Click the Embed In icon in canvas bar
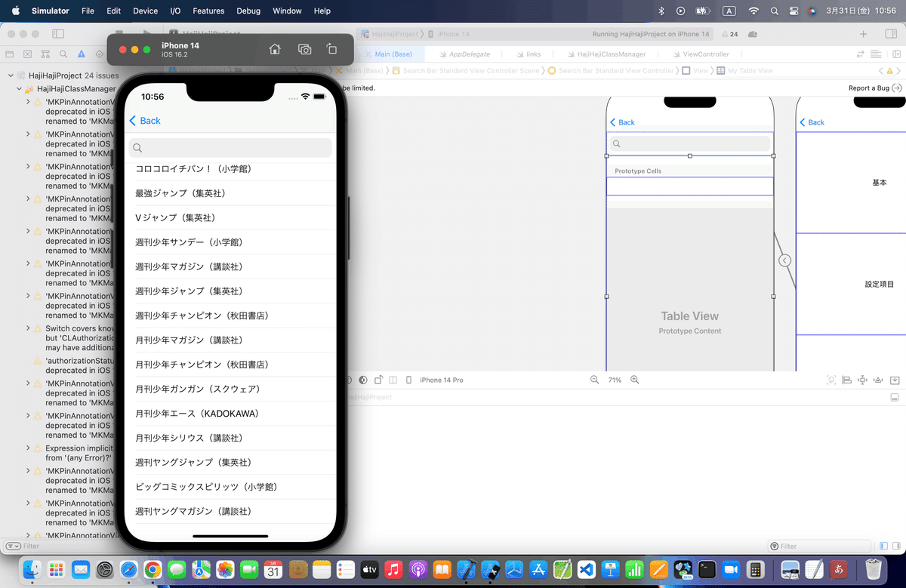 coord(895,380)
